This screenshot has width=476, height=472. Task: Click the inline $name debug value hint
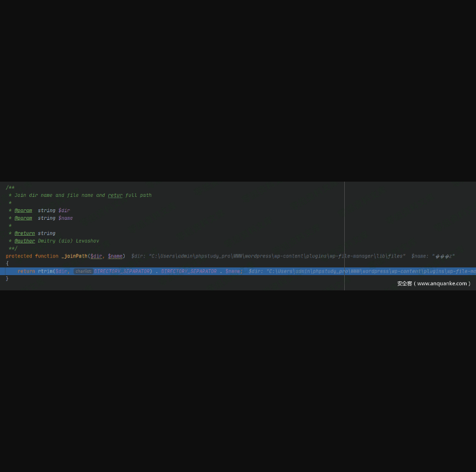point(433,256)
